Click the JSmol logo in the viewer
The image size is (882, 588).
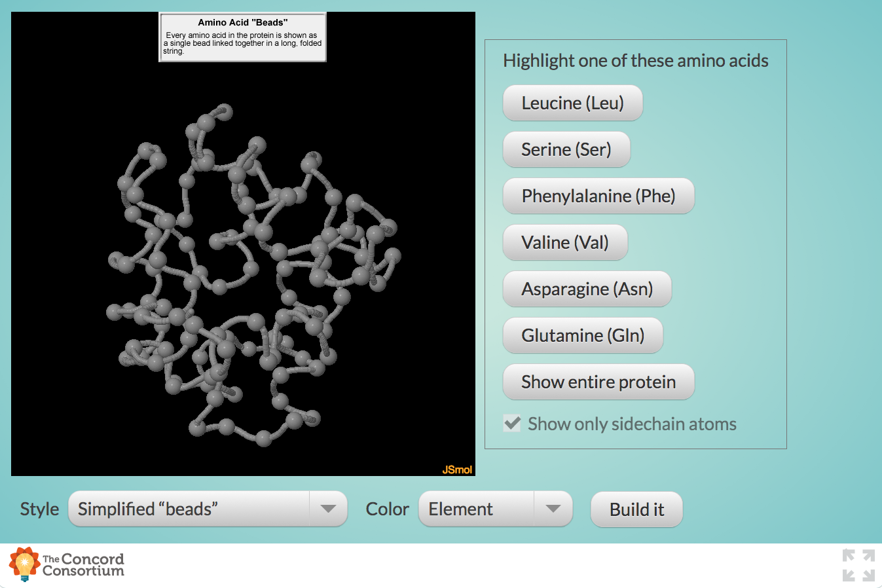tap(458, 469)
